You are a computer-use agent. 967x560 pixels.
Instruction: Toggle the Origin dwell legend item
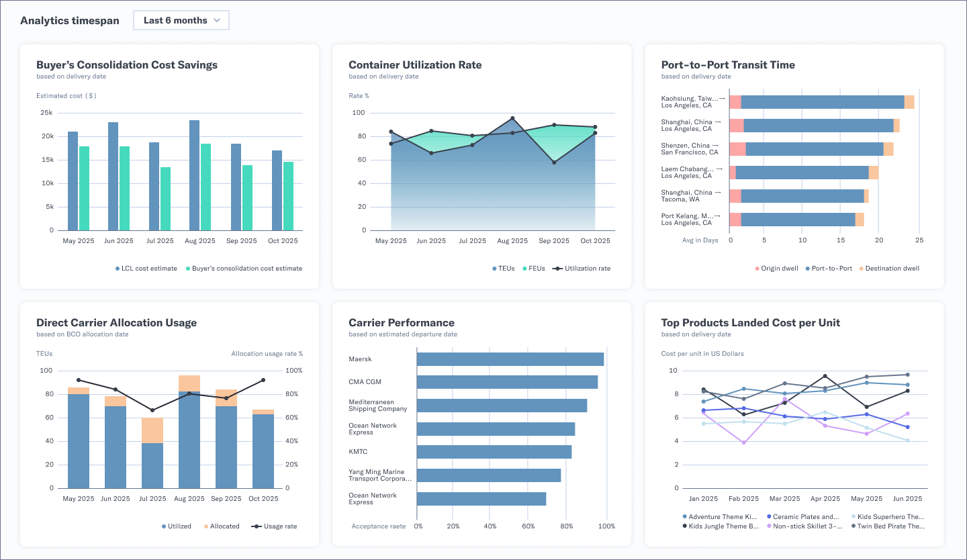757,268
